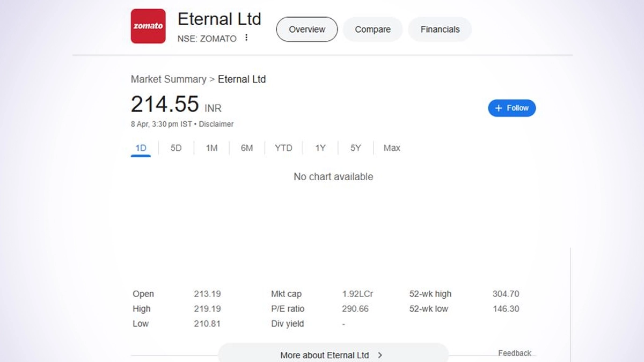Select the 1D chart range
Image resolution: width=644 pixels, height=362 pixels.
pyautogui.click(x=141, y=148)
